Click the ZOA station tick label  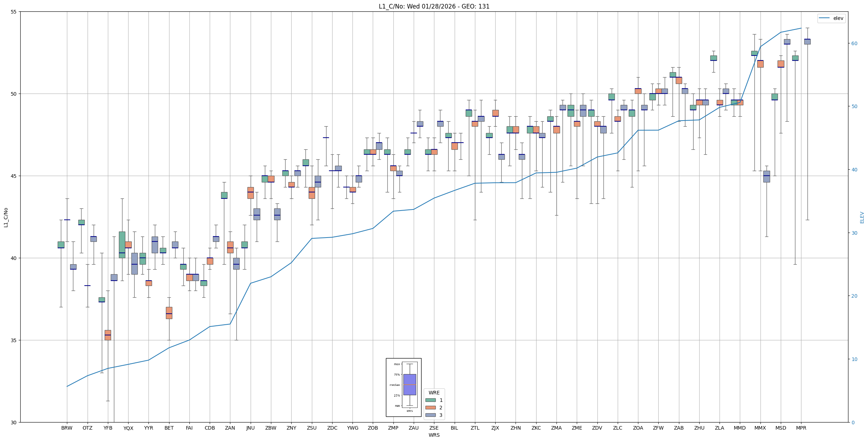(638, 428)
